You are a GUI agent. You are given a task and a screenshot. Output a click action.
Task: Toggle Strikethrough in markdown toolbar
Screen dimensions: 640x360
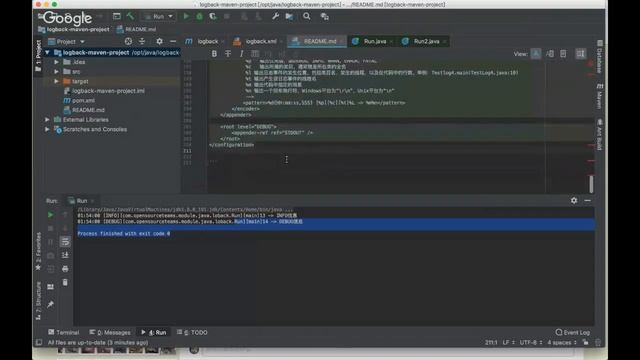228,53
